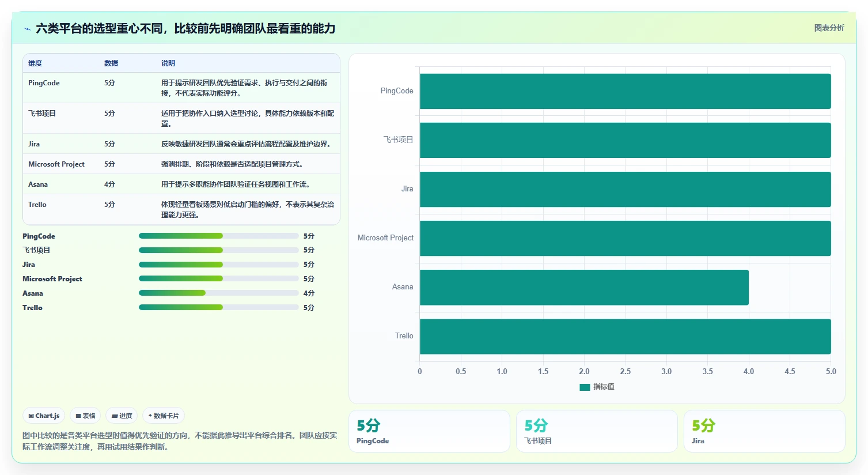This screenshot has width=868, height=475.
Task: Open the 飞书项目 5分 data card
Action: coord(597,431)
